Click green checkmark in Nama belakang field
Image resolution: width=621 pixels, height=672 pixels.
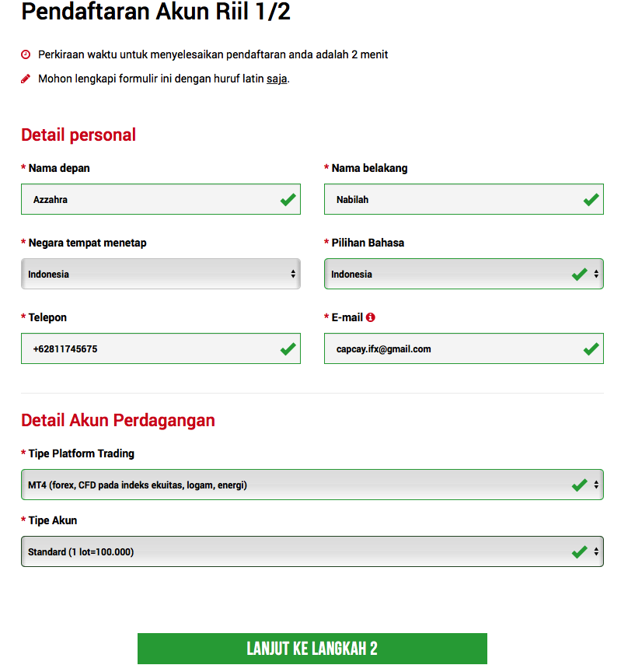pyautogui.click(x=591, y=200)
